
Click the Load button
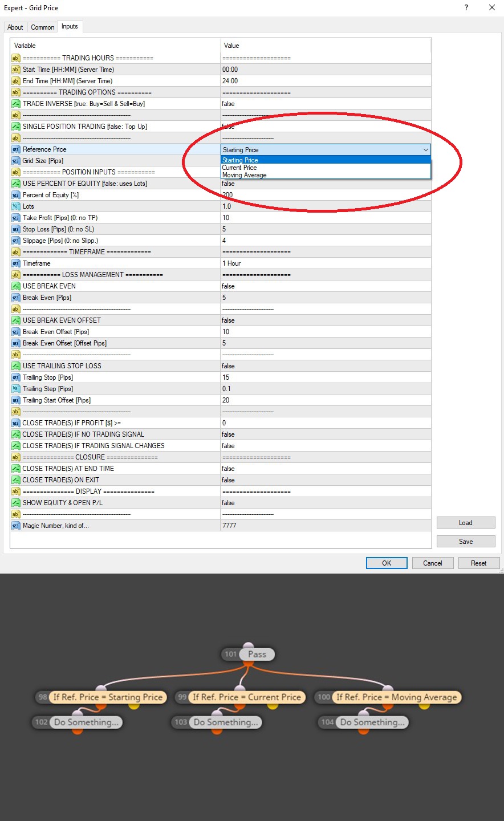coord(466,523)
